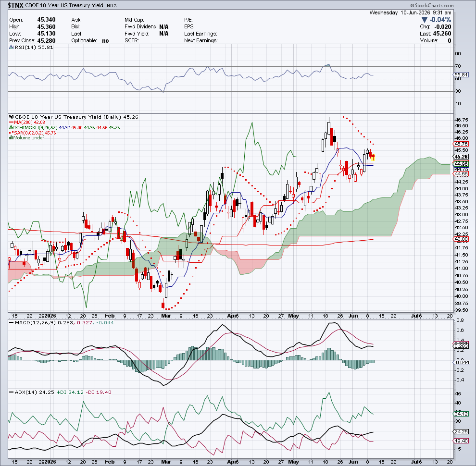
Task: Click the yellow highlighted latest candlestick
Action: coord(373,157)
